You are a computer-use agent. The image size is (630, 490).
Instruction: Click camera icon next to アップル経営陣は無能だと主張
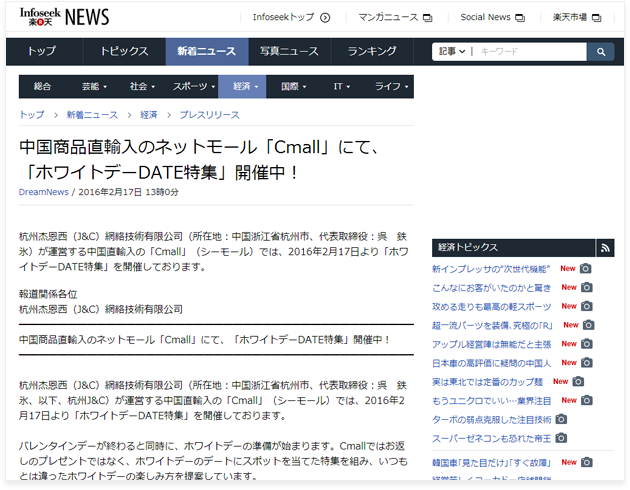coord(587,344)
